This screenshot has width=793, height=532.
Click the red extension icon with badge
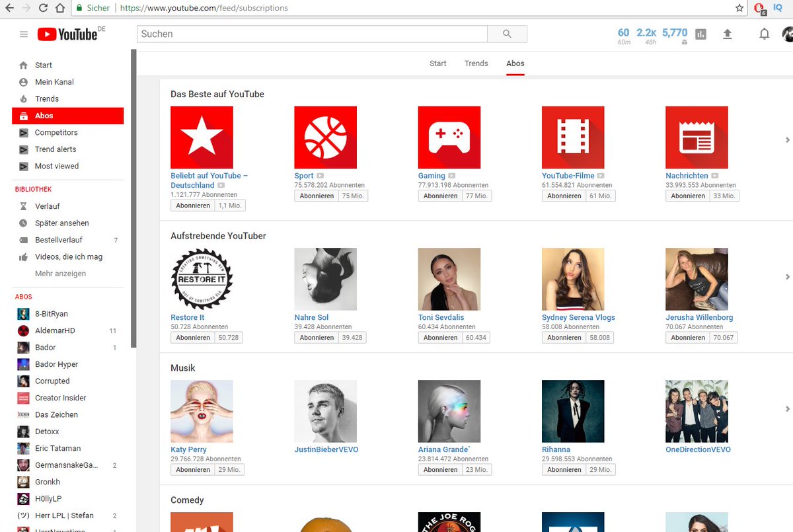[759, 9]
